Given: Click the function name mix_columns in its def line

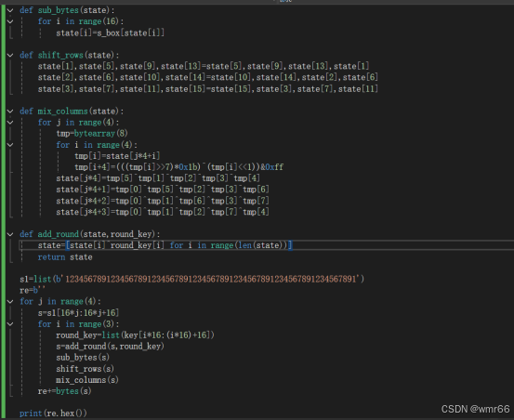Looking at the screenshot, I should pyautogui.click(x=62, y=112).
